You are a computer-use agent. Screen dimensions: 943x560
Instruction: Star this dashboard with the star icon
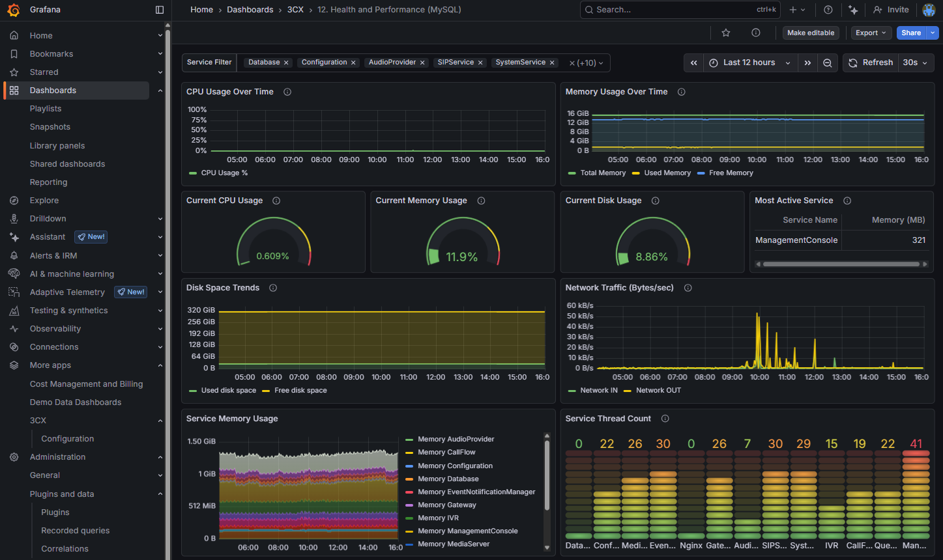click(x=726, y=33)
